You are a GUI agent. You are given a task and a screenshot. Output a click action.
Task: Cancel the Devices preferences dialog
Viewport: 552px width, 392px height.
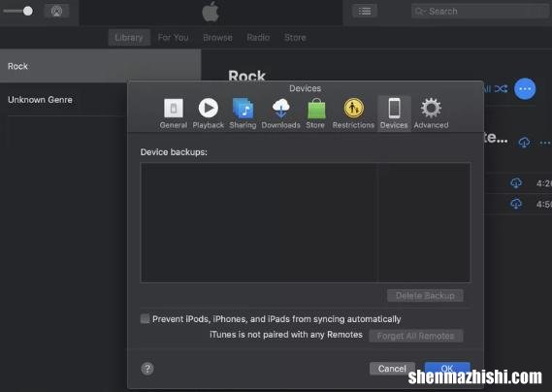pos(392,369)
